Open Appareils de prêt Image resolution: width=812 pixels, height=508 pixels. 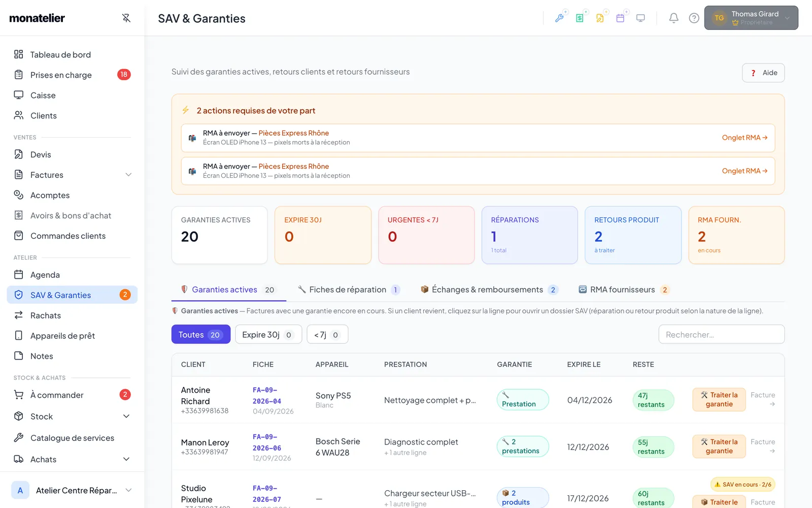click(72, 336)
